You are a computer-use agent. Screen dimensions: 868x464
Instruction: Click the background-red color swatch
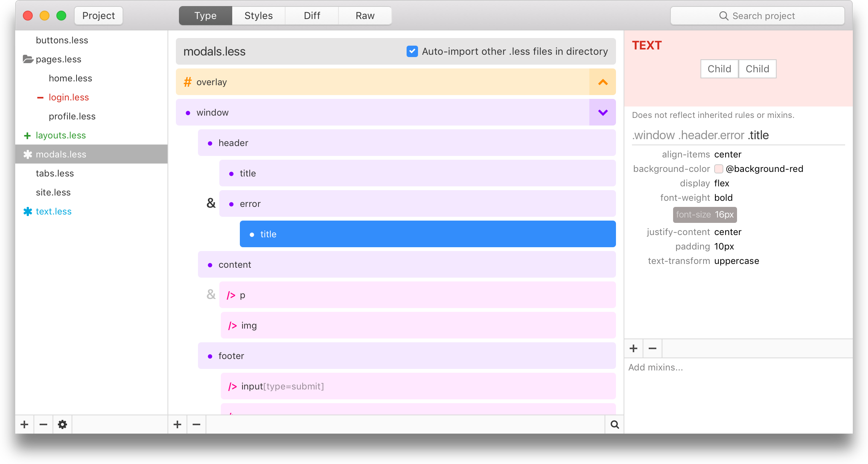coord(718,169)
